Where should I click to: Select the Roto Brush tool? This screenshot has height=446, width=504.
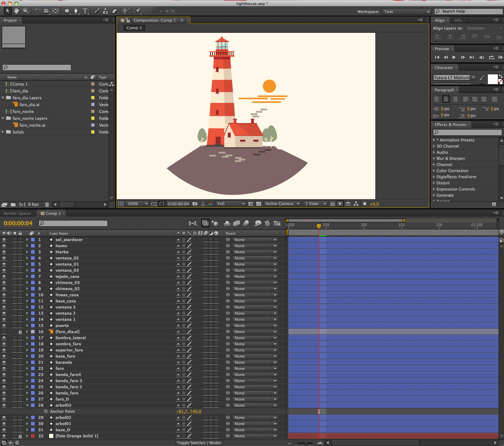point(126,11)
